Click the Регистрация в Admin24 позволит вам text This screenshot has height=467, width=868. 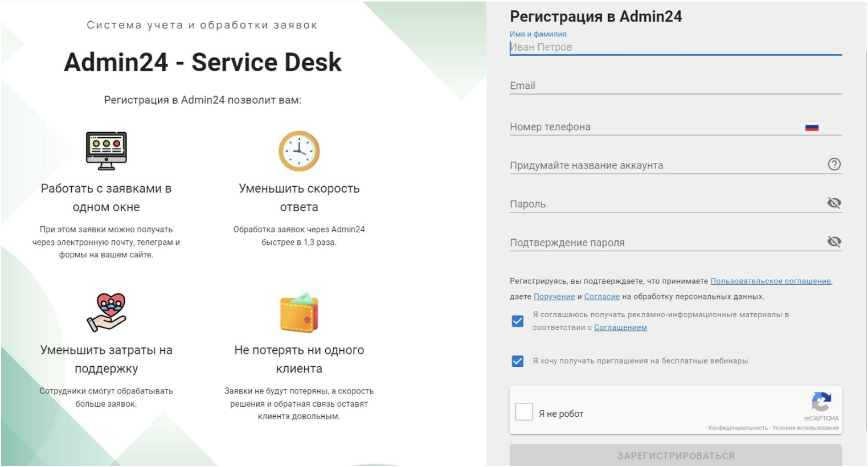pos(203,100)
